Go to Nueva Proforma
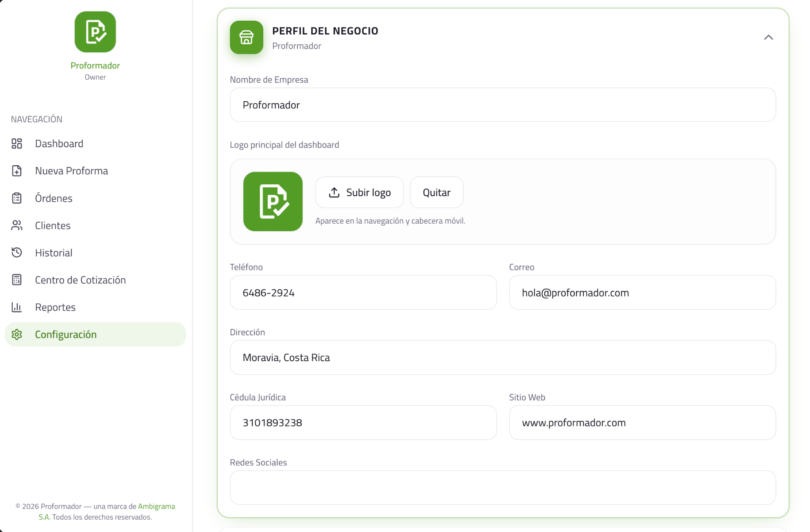This screenshot has height=532, width=810. pos(95,171)
